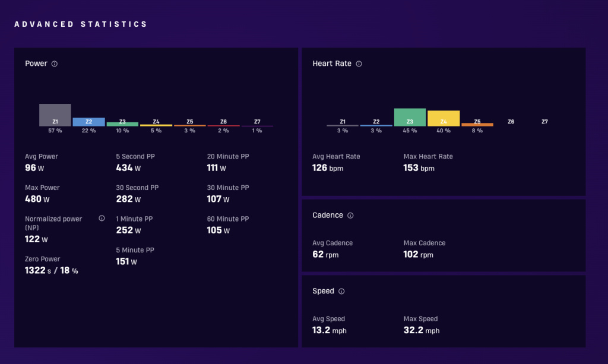The image size is (608, 364).
Task: Click the Max Cadence value 102 rpm
Action: (419, 254)
